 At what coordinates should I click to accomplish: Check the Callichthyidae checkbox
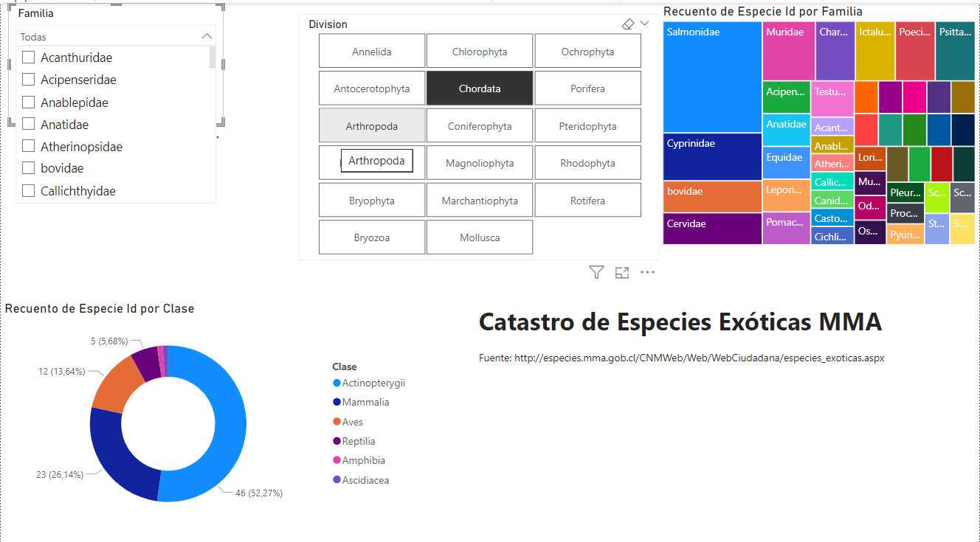28,190
